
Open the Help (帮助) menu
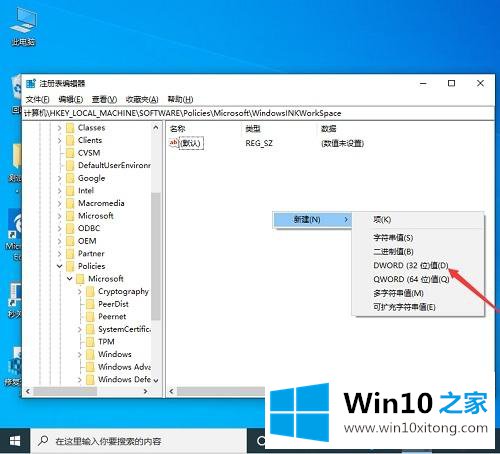(x=180, y=99)
